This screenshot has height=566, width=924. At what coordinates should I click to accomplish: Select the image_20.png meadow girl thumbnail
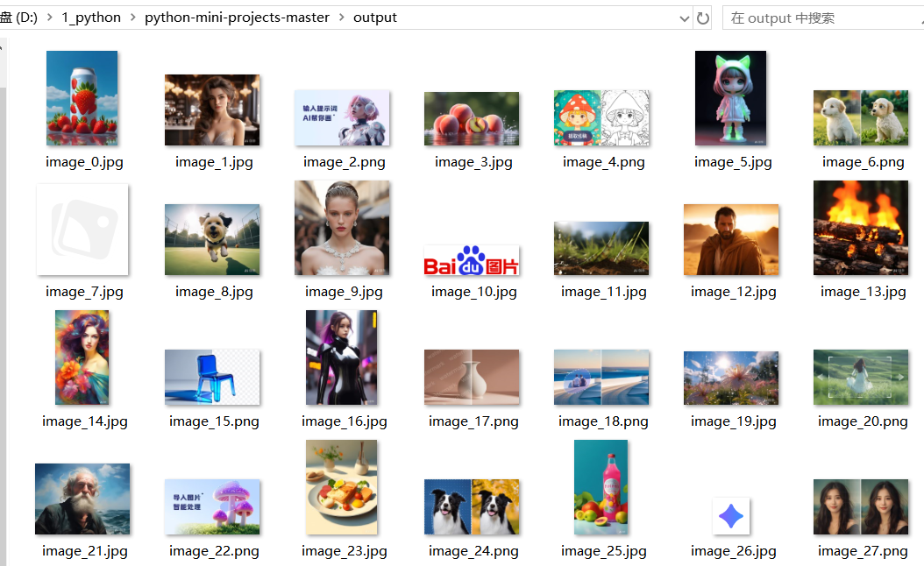click(x=861, y=377)
